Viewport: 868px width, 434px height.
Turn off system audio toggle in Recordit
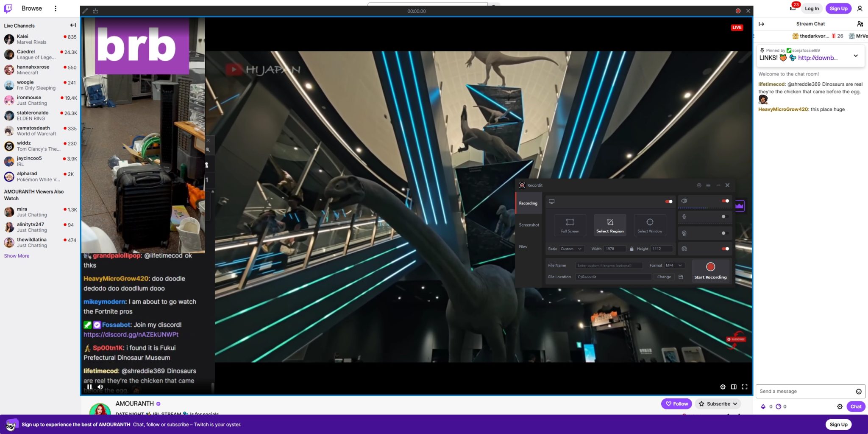pos(726,201)
